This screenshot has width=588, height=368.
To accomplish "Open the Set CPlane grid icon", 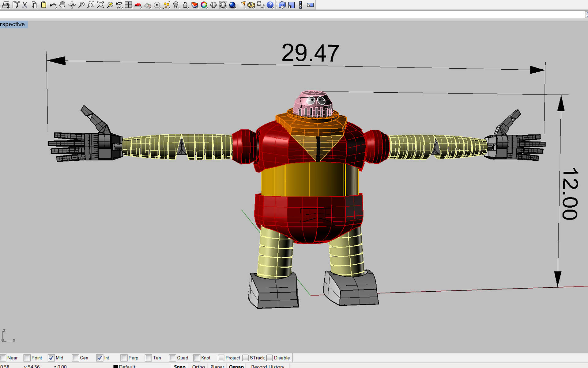I will coord(148,5).
